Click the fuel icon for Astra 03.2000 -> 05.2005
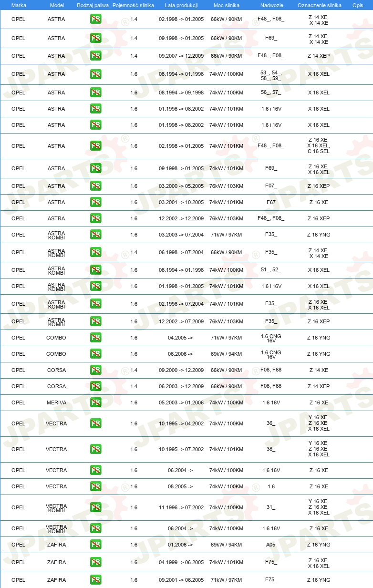373x588 pixels. tap(95, 186)
